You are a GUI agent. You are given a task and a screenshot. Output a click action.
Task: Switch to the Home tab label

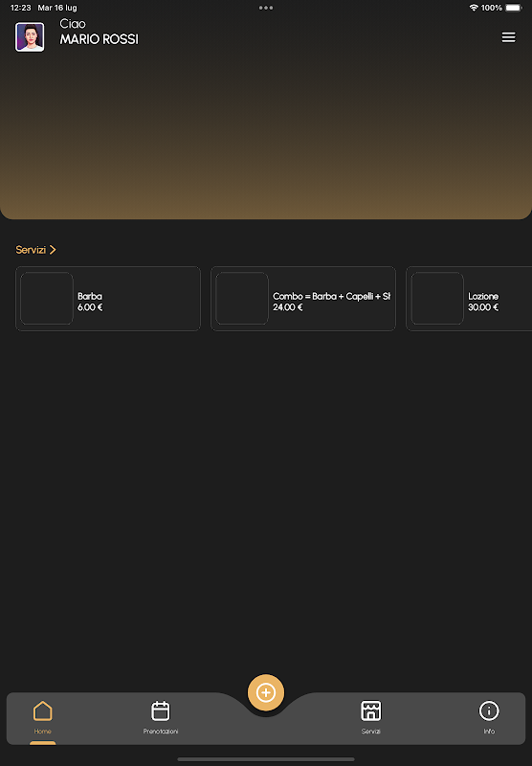tap(42, 732)
